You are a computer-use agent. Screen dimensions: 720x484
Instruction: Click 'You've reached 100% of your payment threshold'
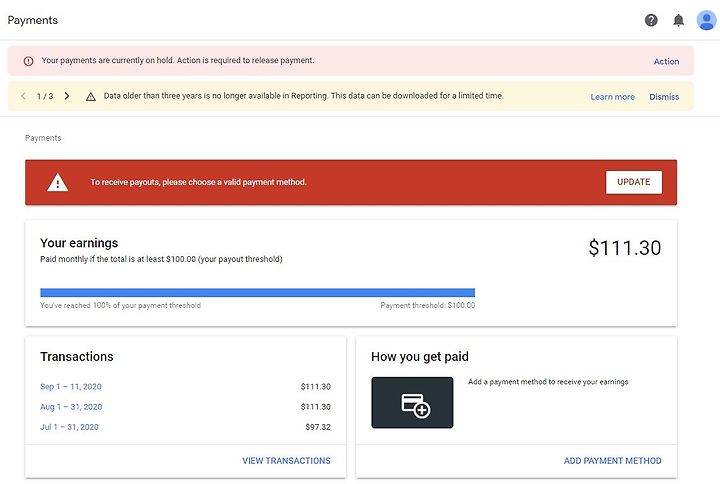(120, 305)
